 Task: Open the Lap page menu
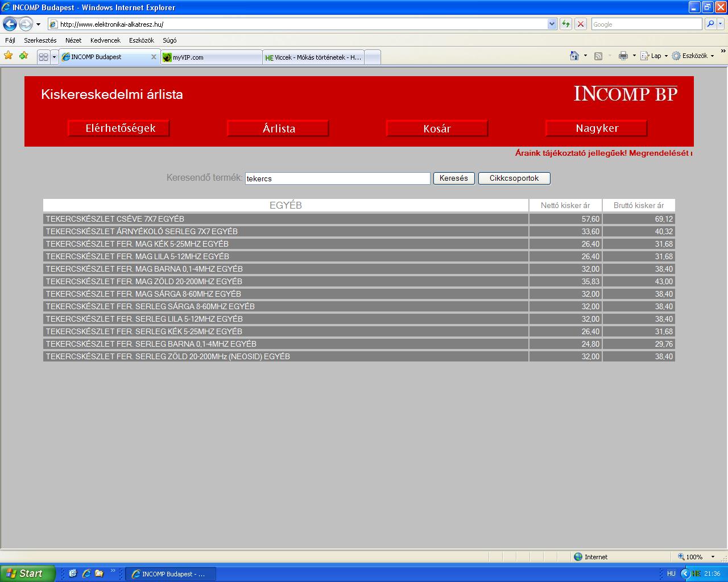[653, 56]
